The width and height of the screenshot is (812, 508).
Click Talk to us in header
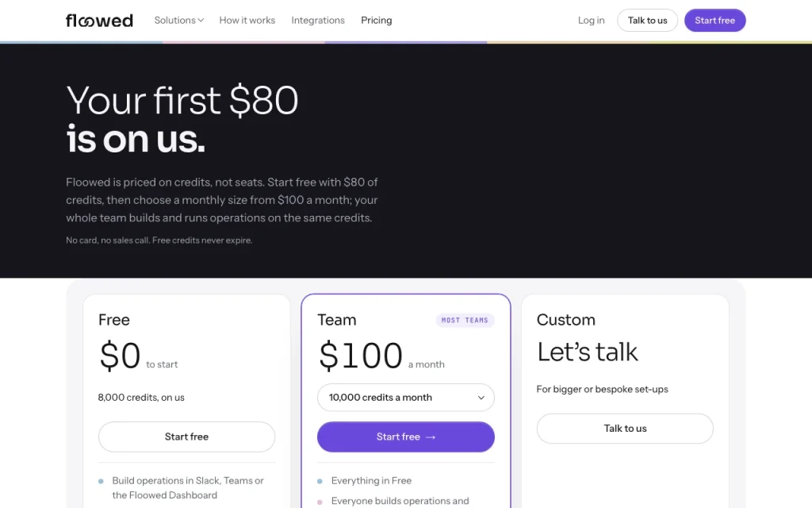pos(647,20)
